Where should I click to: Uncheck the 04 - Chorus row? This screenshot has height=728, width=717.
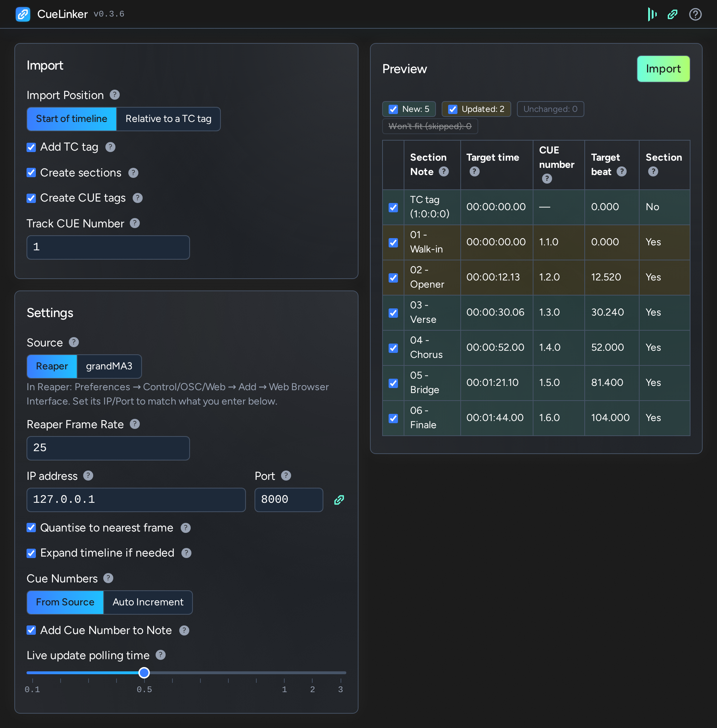click(393, 348)
